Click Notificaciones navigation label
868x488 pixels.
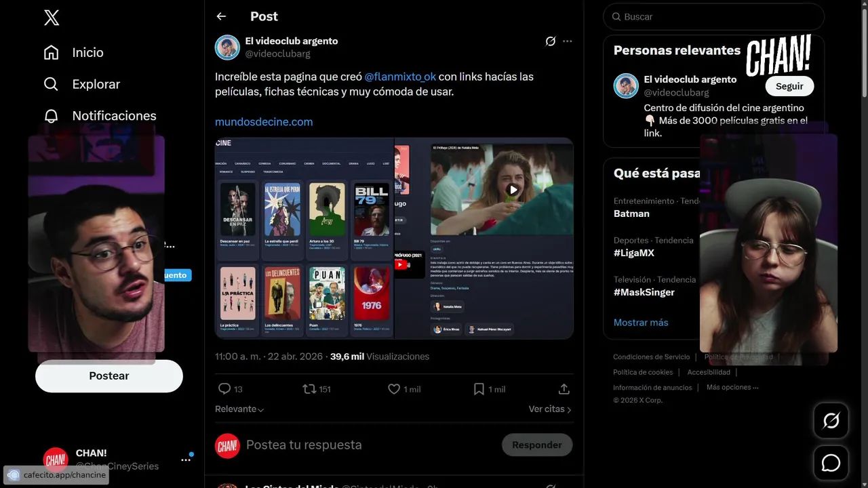(114, 116)
